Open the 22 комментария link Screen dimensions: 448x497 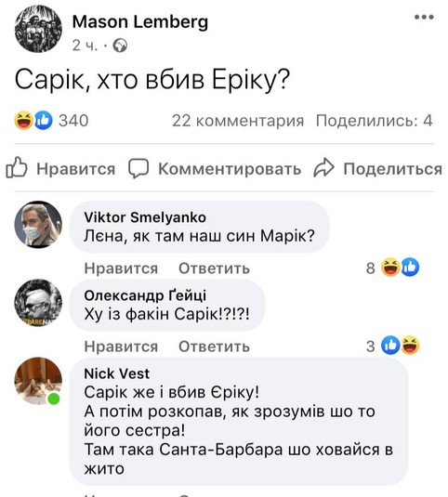(x=238, y=121)
